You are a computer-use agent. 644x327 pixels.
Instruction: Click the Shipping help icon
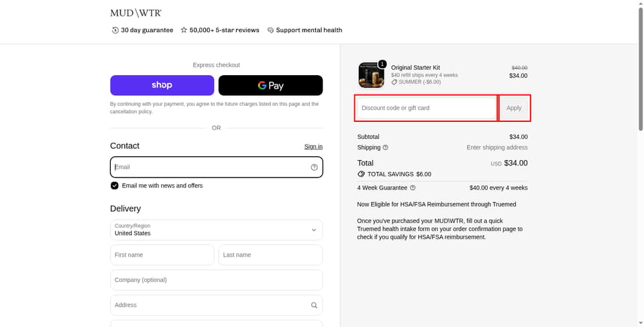tap(385, 147)
